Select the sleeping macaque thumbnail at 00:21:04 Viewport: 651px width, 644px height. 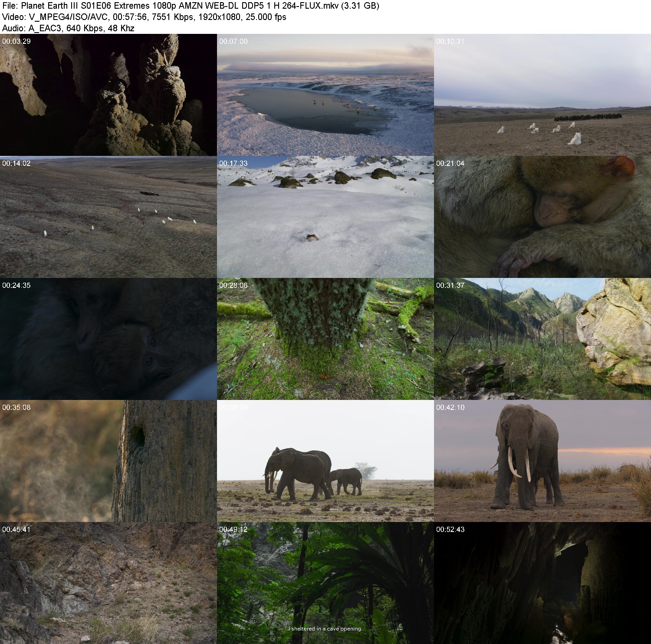(x=542, y=217)
